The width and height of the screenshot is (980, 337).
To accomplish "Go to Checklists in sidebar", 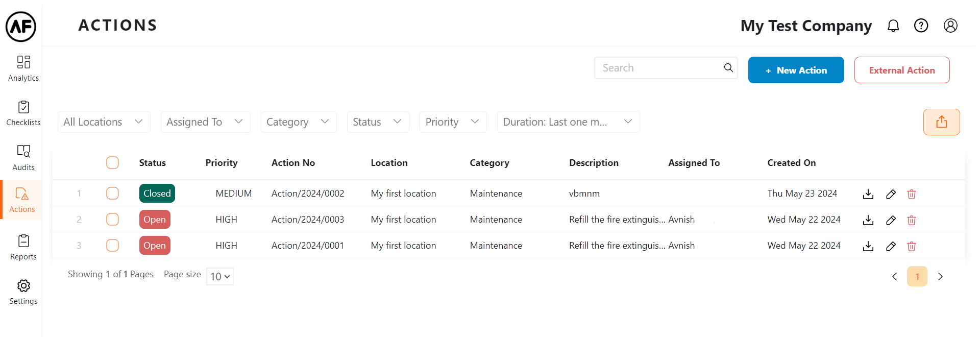I will pos(23,113).
